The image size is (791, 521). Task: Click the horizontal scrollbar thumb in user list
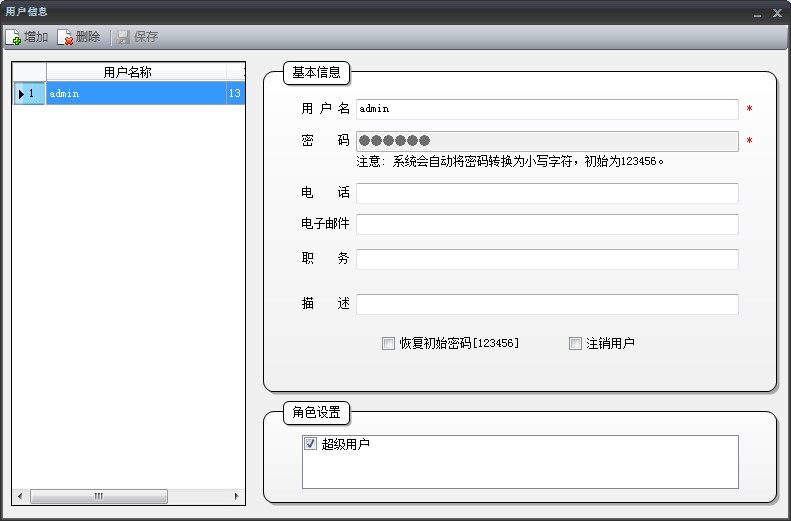tap(99, 496)
